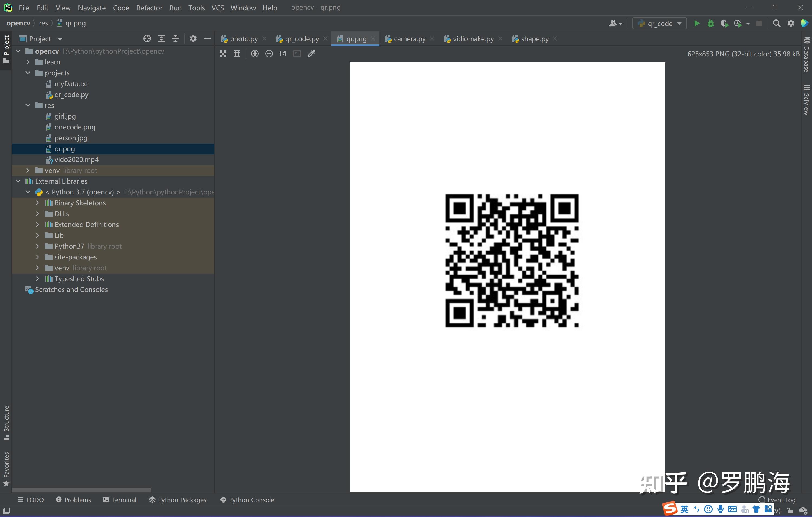The width and height of the screenshot is (812, 517).
Task: Zoom out of the image
Action: (x=269, y=54)
